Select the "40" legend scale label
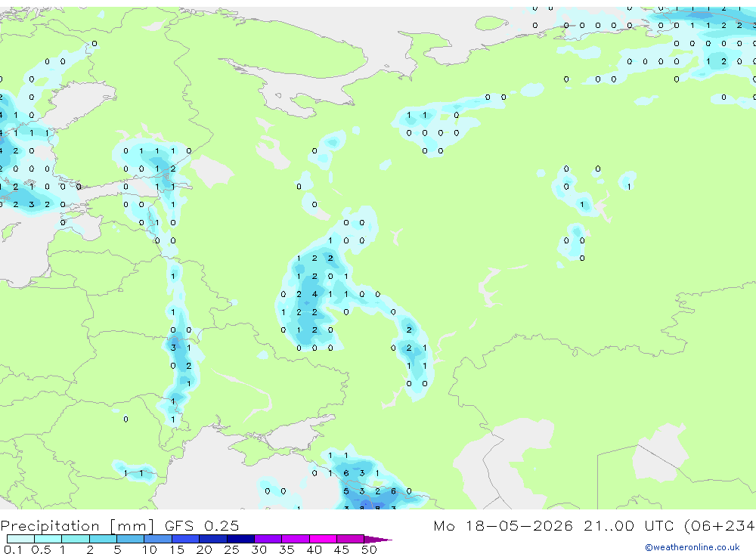The height and width of the screenshot is (554, 756). pos(314,549)
